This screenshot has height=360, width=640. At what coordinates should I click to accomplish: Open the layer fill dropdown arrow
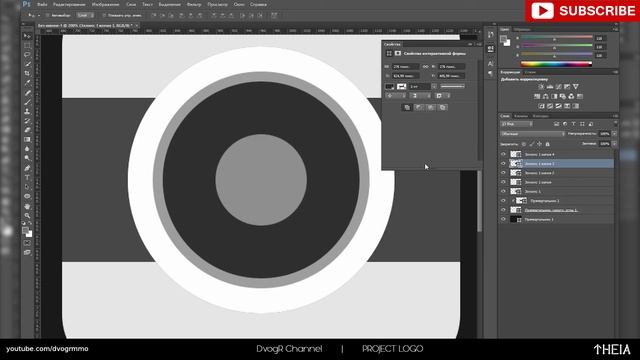pyautogui.click(x=614, y=144)
